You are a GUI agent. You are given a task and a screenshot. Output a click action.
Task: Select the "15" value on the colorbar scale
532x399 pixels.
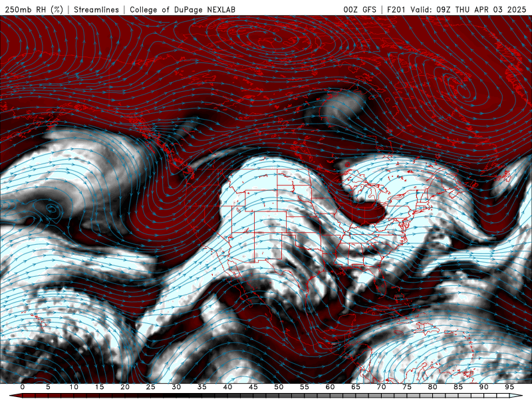coord(99,387)
